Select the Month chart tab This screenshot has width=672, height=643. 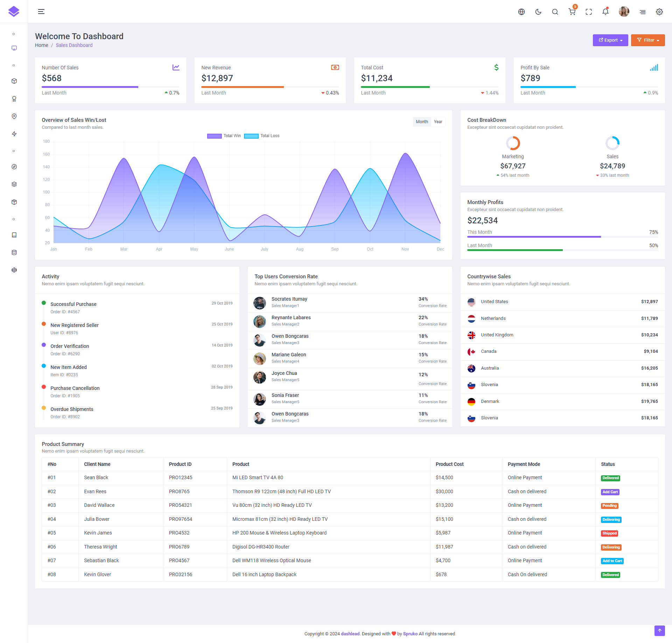pyautogui.click(x=422, y=122)
